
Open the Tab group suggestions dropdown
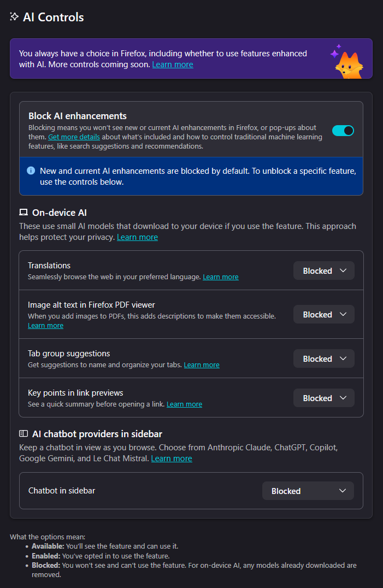(x=324, y=359)
